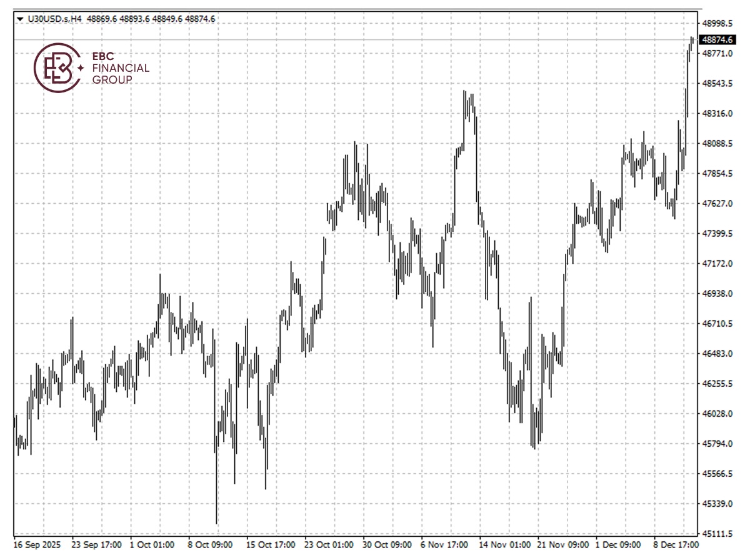
Task: Click the EBC circular logo emblem
Action: click(x=57, y=67)
